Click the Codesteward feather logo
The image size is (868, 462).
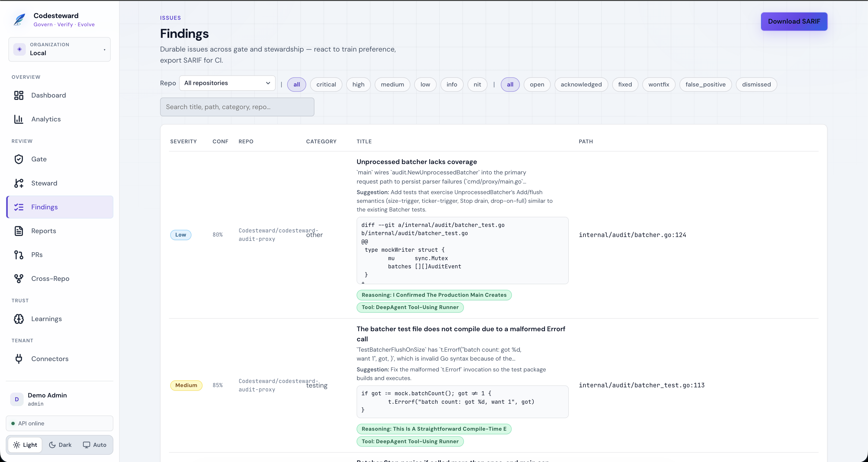click(19, 20)
